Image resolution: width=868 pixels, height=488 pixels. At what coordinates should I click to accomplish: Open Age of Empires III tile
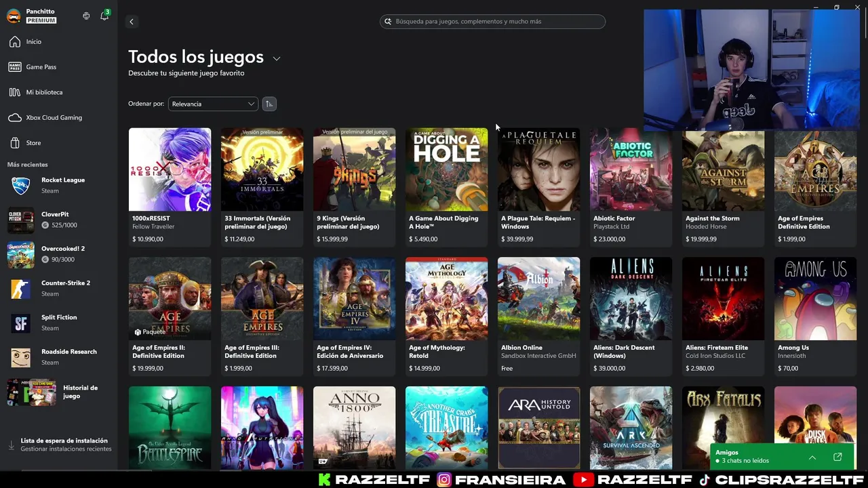tap(262, 316)
